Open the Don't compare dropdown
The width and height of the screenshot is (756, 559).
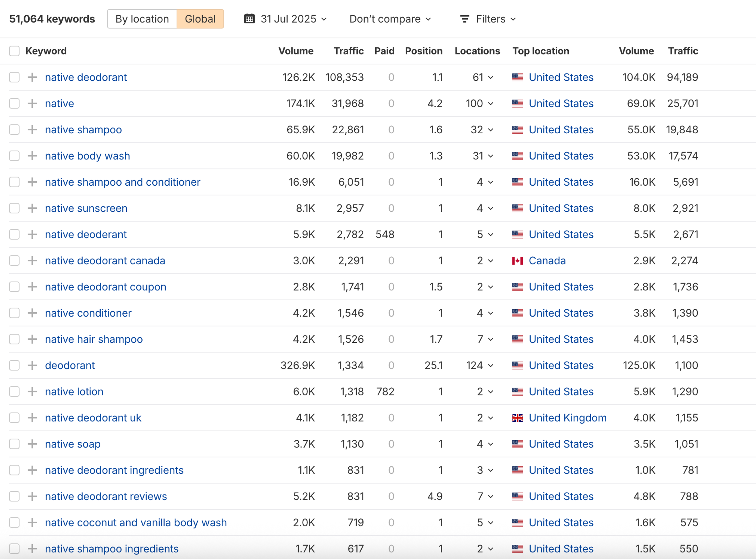(390, 19)
